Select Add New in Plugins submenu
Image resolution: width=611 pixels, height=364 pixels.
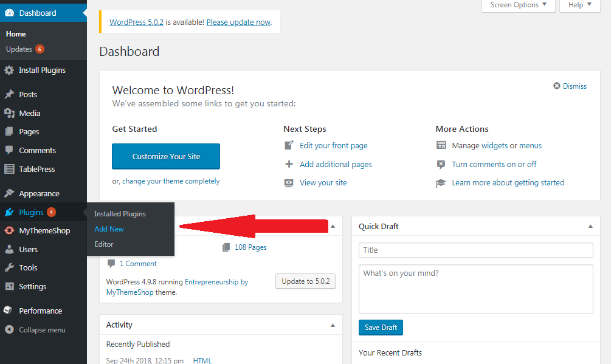tap(109, 229)
